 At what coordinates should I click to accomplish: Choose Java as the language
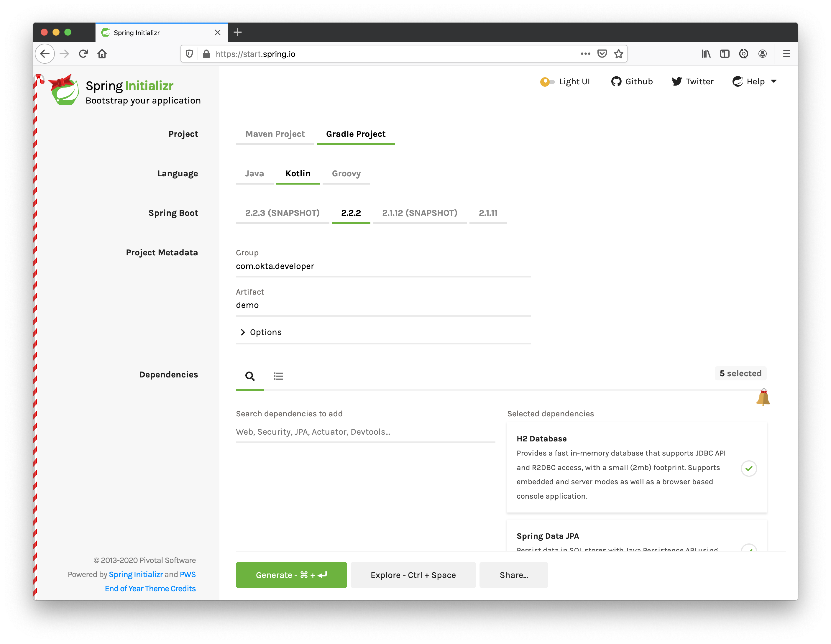(x=254, y=173)
